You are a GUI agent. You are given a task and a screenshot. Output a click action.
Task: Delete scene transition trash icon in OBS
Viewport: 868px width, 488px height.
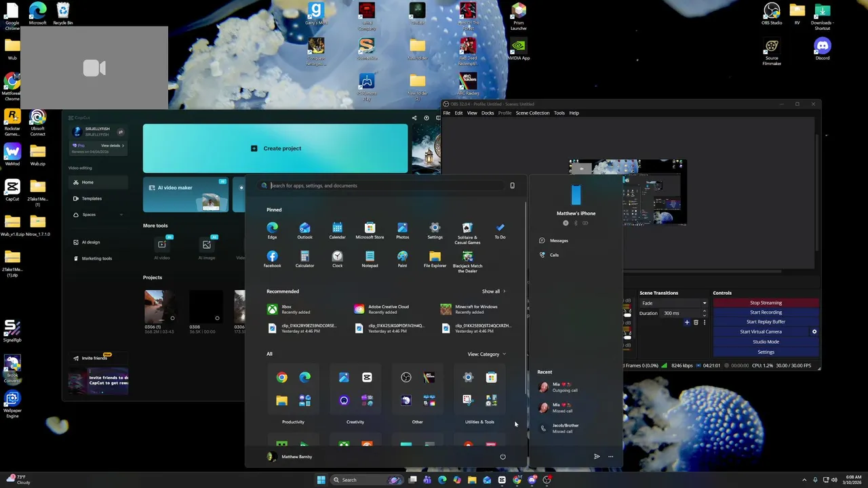coord(696,323)
